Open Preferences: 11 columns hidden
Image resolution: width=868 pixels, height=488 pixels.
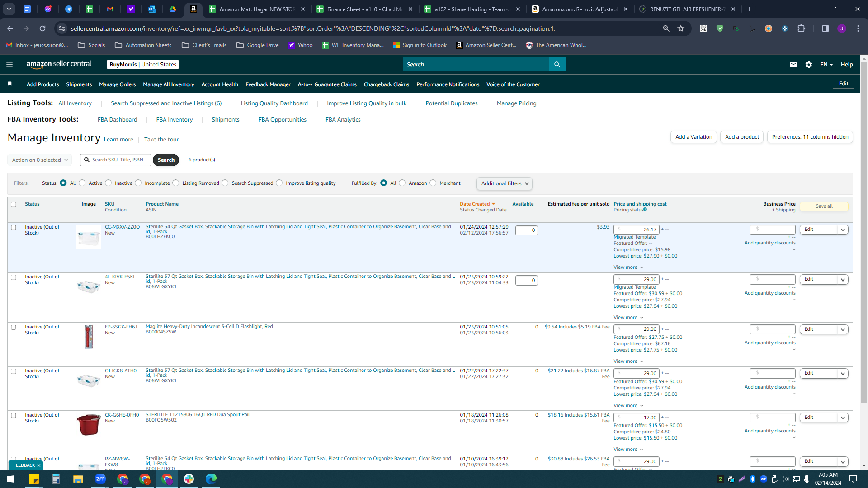pyautogui.click(x=810, y=137)
